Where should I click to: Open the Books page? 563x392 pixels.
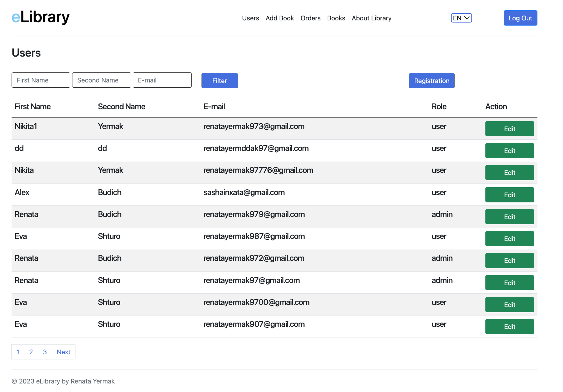pyautogui.click(x=336, y=18)
